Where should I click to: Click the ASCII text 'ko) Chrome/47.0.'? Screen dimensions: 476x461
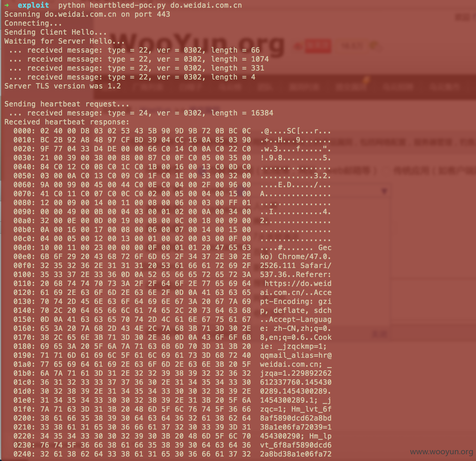click(x=296, y=256)
